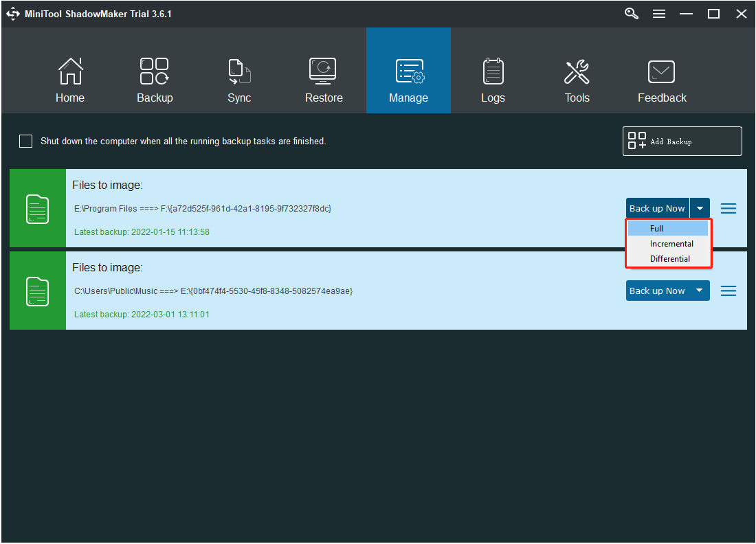Open the Tools section icon
Image resolution: width=756 pixels, height=544 pixels.
click(577, 72)
